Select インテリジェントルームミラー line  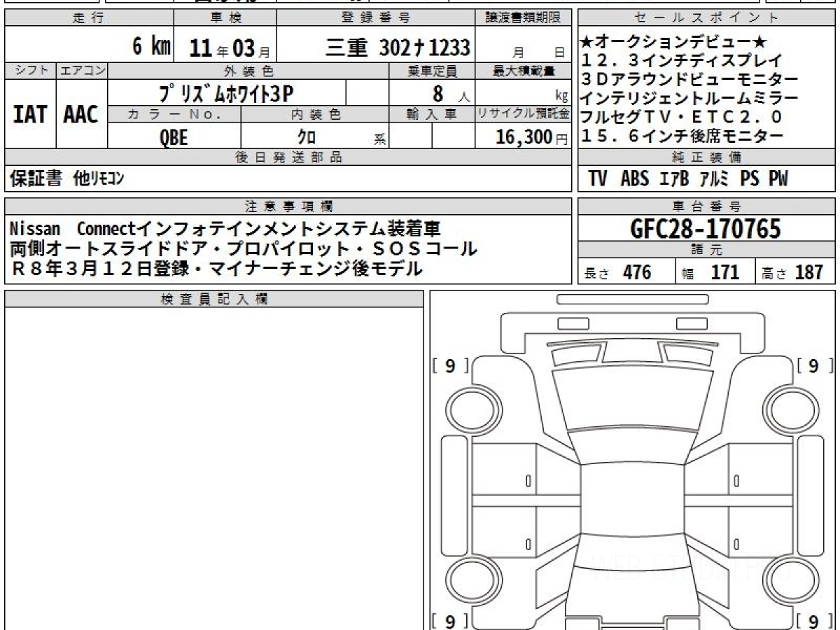pyautogui.click(x=689, y=99)
